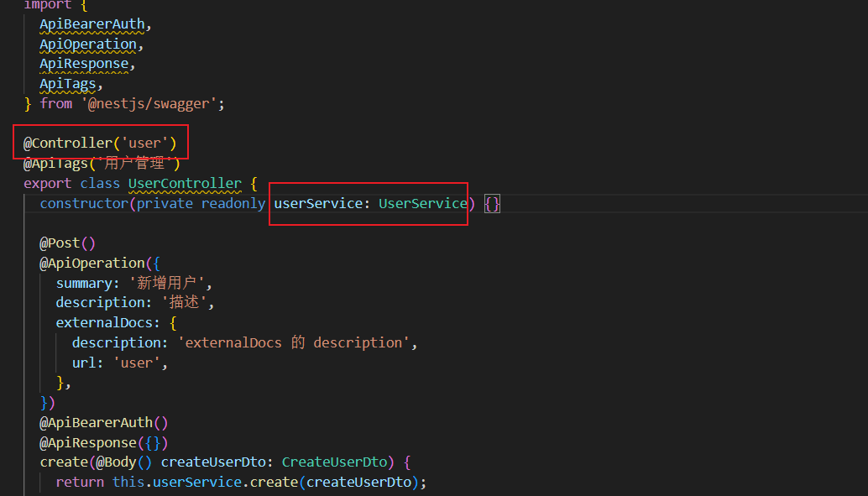The height and width of the screenshot is (496, 868).
Task: Click the url property inside externalDocs
Action: click(84, 363)
